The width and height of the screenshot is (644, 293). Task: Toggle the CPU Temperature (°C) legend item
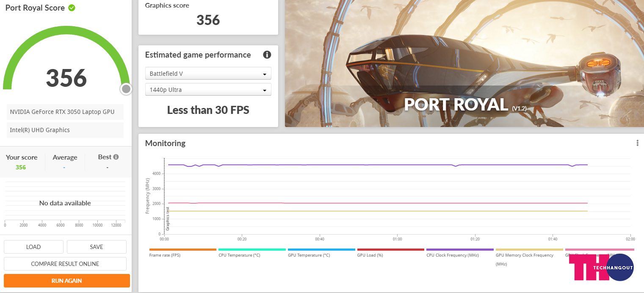252,252
